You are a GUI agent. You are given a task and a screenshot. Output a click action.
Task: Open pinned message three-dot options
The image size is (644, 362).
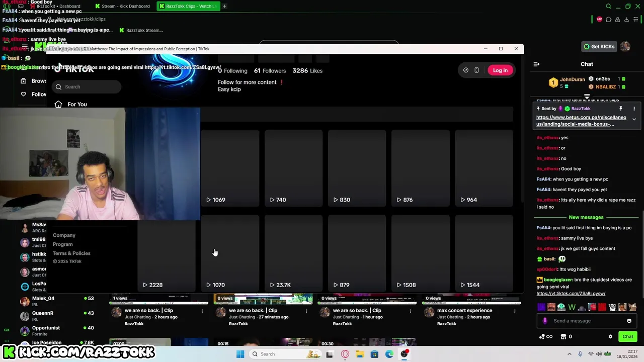tap(634, 109)
